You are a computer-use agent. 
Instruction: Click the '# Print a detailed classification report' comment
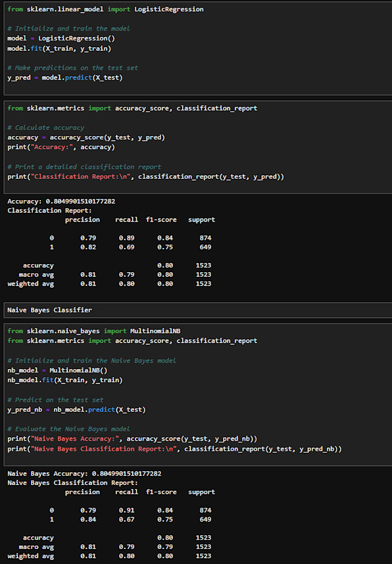click(84, 167)
